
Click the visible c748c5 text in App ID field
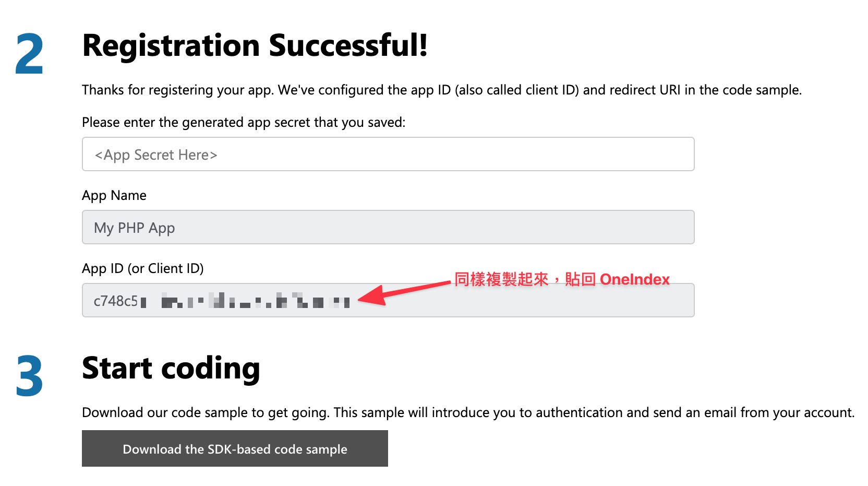116,301
